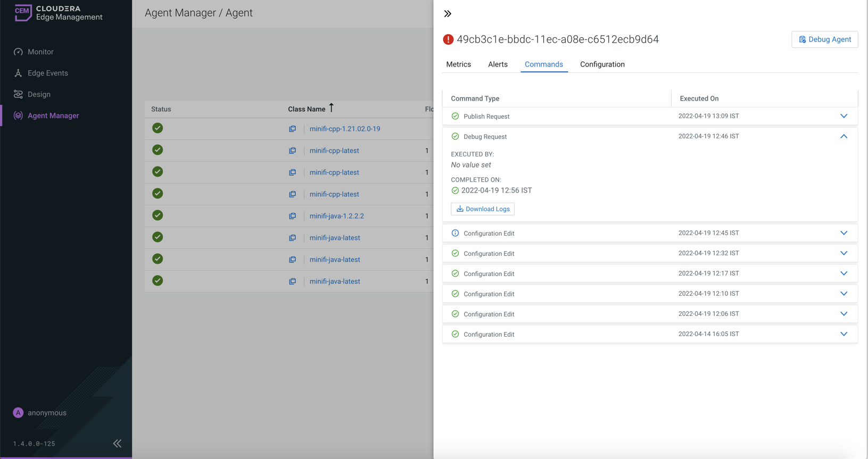Screen dimensions: 868x459
Task: Expand the Configuration Edit from 2022-04-14 16:05
Action: (844, 334)
